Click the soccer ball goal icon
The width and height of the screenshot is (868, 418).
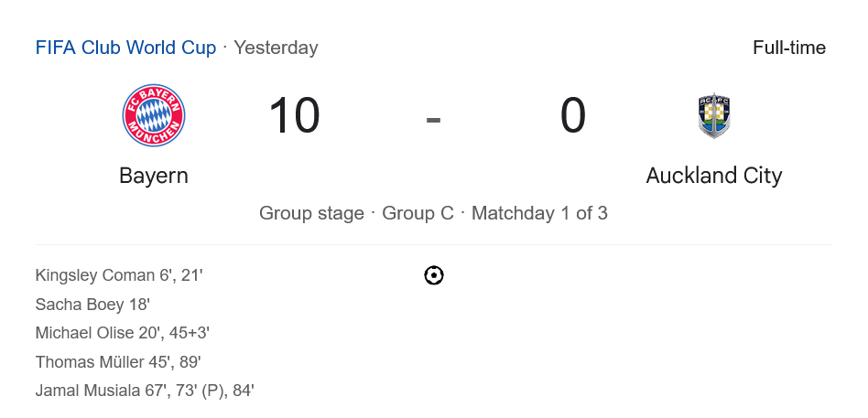pos(434,275)
